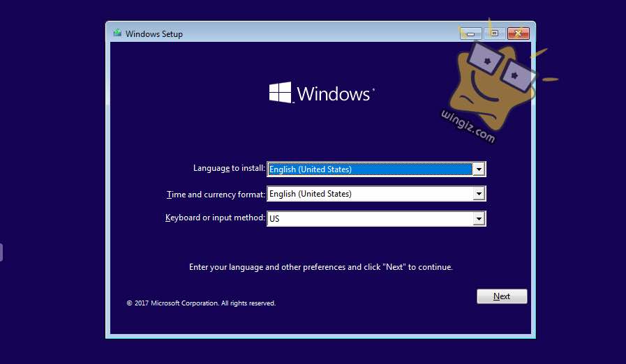The height and width of the screenshot is (364, 626).
Task: Click the "Keyboard or input method:" label
Action: (x=215, y=218)
